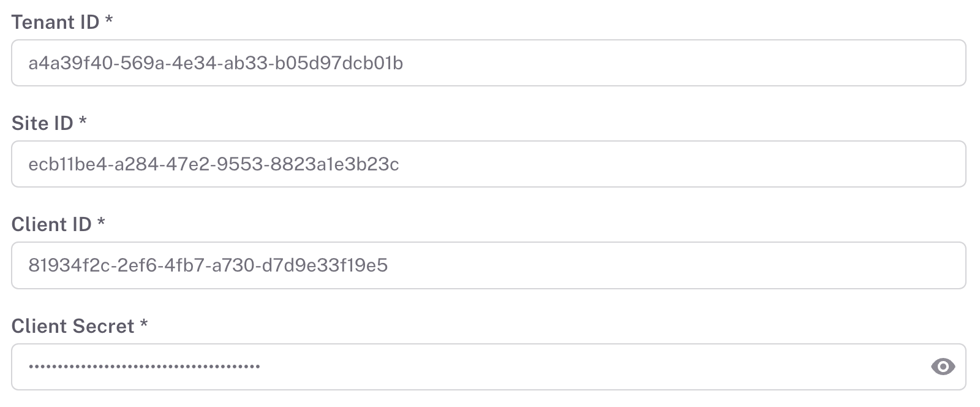Screen dimensions: 980x407
Task: Click the asterisk beside Client Secret
Action: (144, 324)
